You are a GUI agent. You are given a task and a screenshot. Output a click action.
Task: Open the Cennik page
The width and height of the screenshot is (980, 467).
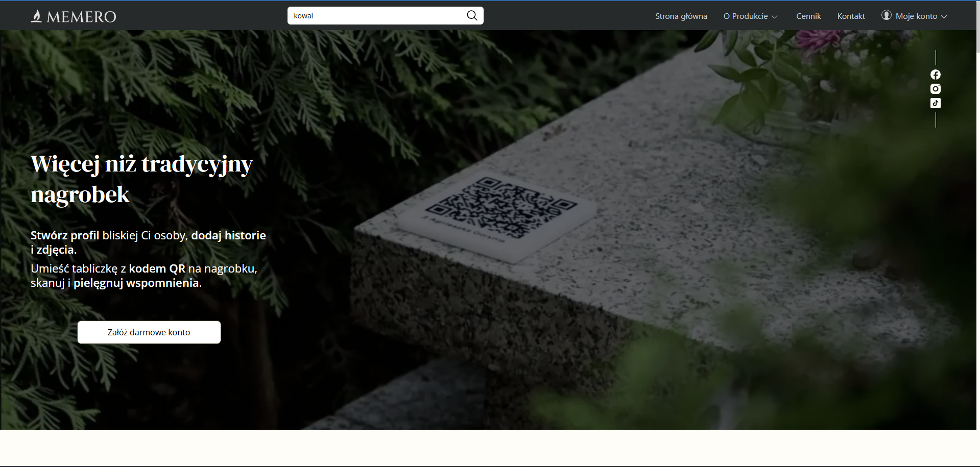(x=808, y=16)
